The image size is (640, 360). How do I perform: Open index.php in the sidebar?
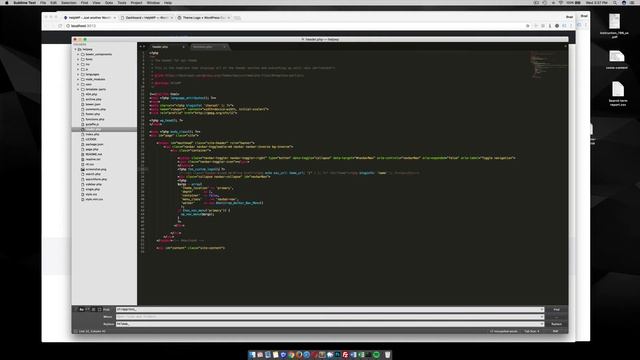(x=92, y=134)
